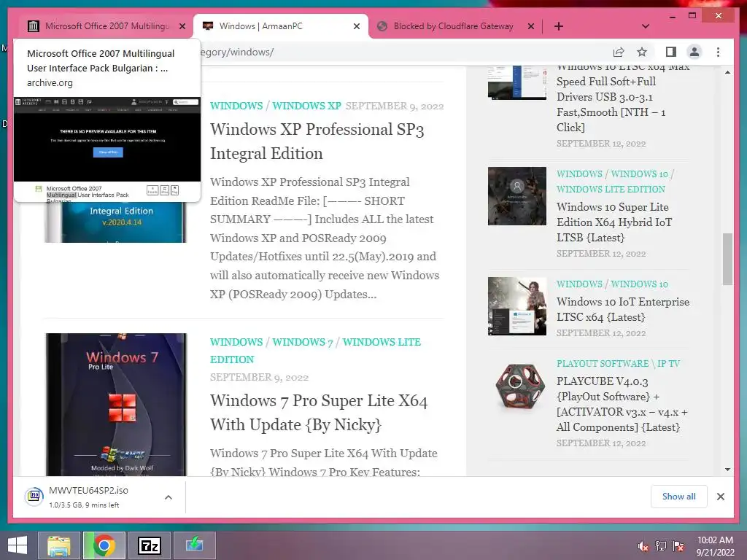Click the Windows 10 IoT Enterprise sidebar thumbnail
This screenshot has height=560, width=747.
(517, 306)
